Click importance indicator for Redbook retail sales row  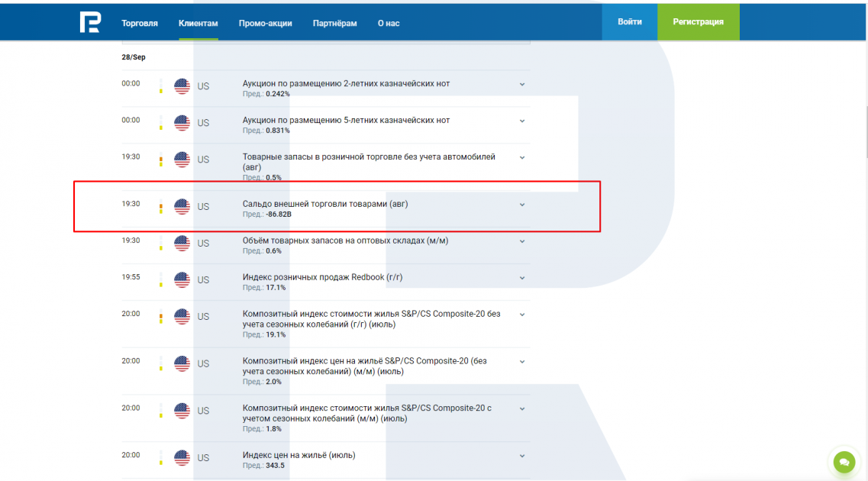(161, 279)
